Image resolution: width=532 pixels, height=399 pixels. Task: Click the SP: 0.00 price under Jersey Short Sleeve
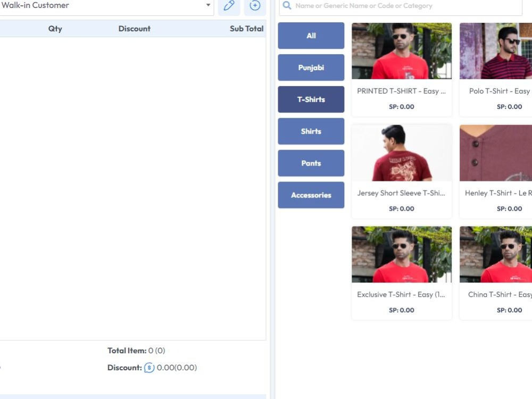pos(402,209)
